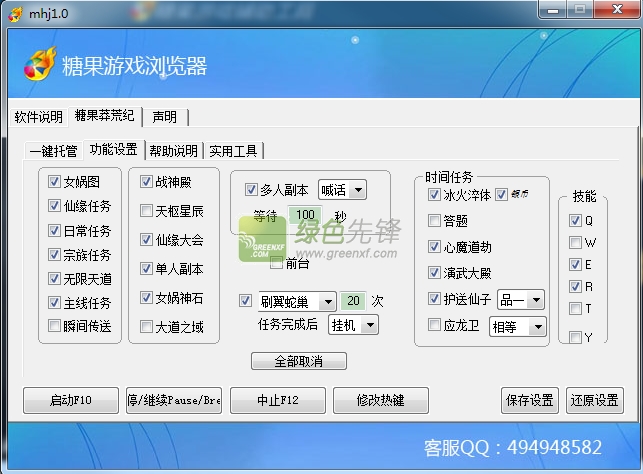Click the 客服QQ：494948582 text
The height and width of the screenshot is (474, 643).
[513, 447]
